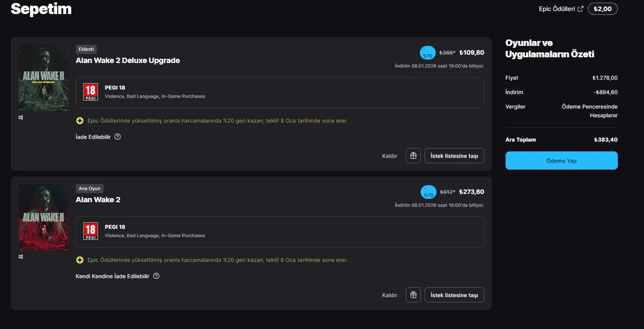
Task: Open the Alan Wake 2 base game title link
Action: [98, 200]
